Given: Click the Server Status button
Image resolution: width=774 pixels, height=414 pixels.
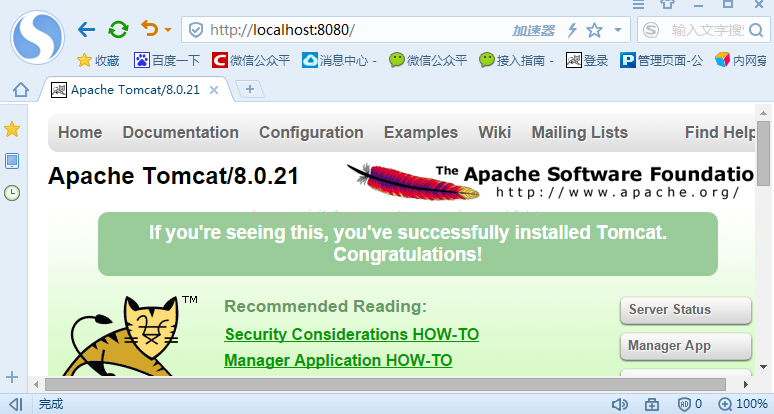Looking at the screenshot, I should 686,310.
